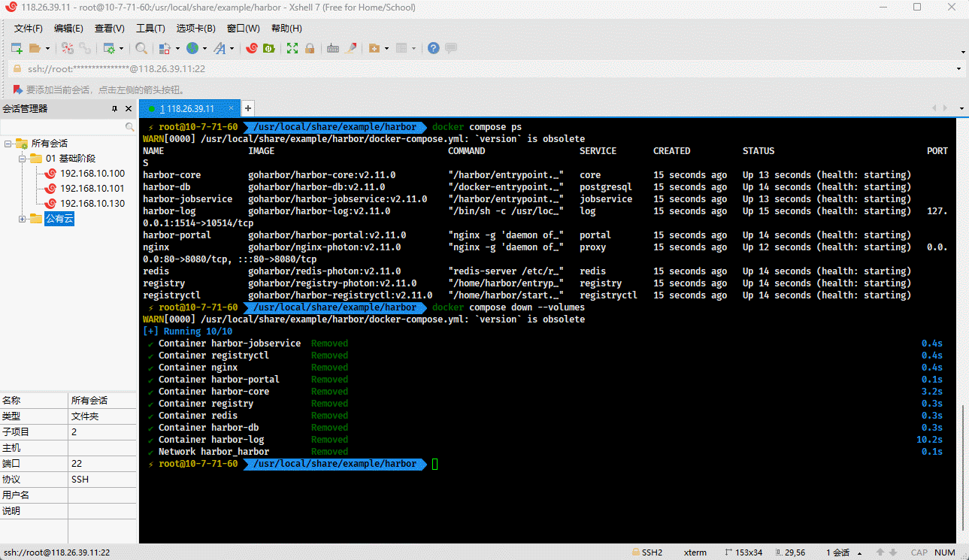Screen dimensions: 969x560
Task: Open the Help question mark icon
Action: pyautogui.click(x=434, y=48)
